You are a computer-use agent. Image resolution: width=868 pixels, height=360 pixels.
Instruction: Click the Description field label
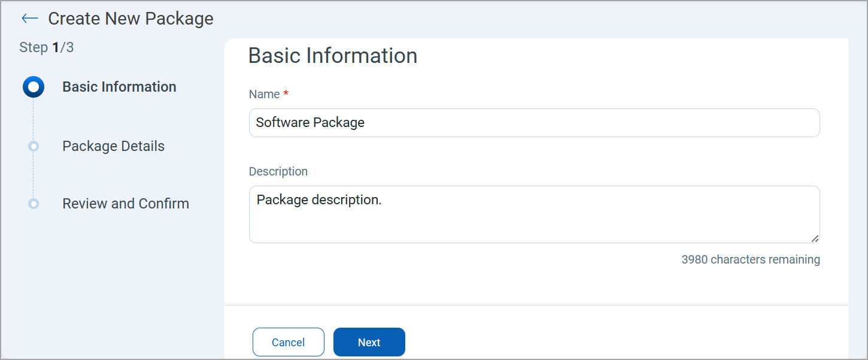click(278, 171)
